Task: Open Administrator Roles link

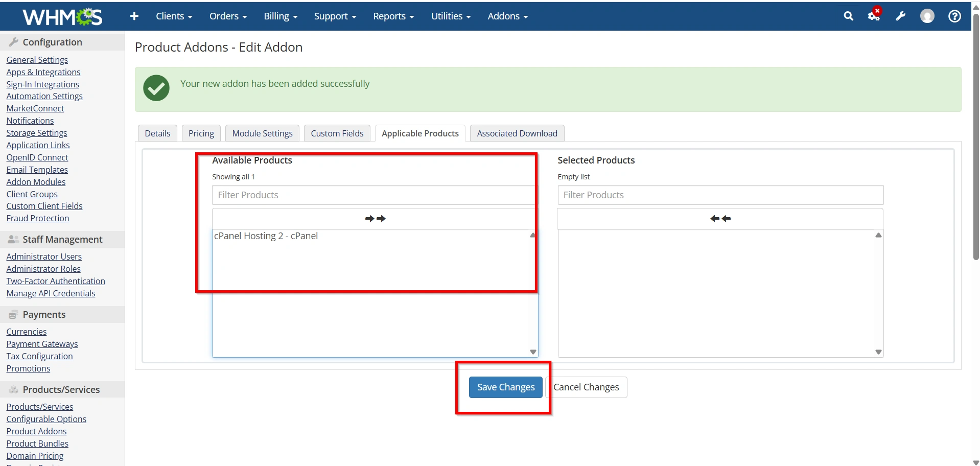Action: pyautogui.click(x=43, y=269)
